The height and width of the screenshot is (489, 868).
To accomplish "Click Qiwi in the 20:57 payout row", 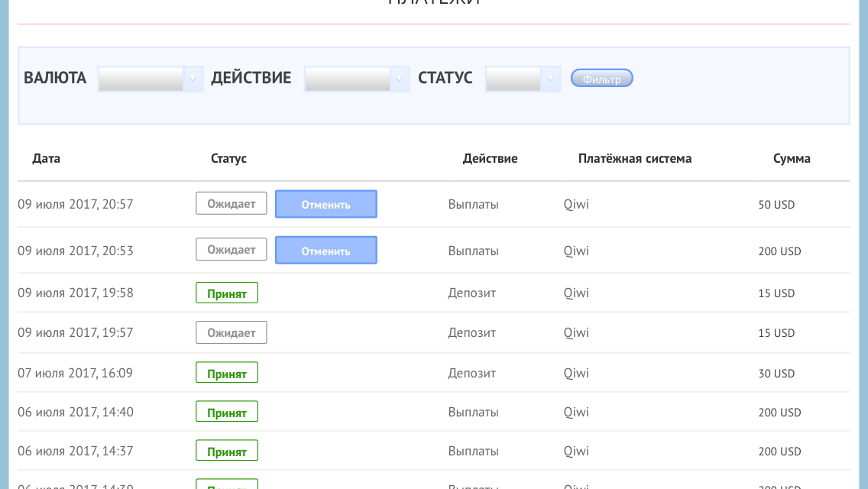I will tap(576, 205).
